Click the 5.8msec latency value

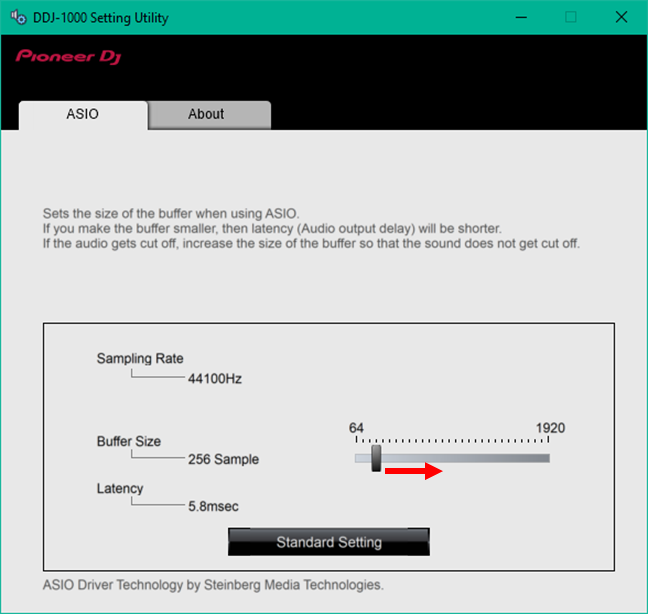click(x=213, y=506)
